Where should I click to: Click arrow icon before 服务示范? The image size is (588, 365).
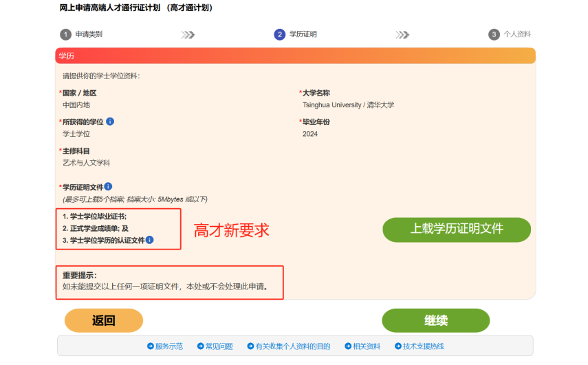tap(150, 346)
